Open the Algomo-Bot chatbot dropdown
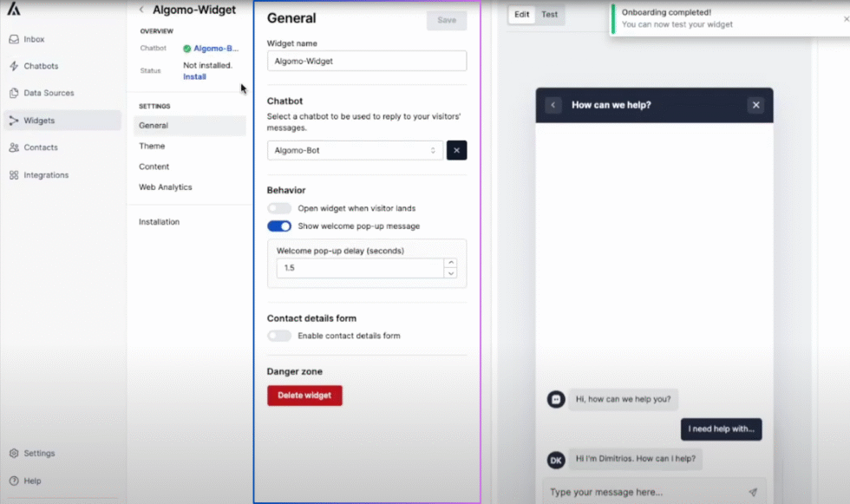The image size is (850, 504). click(355, 150)
